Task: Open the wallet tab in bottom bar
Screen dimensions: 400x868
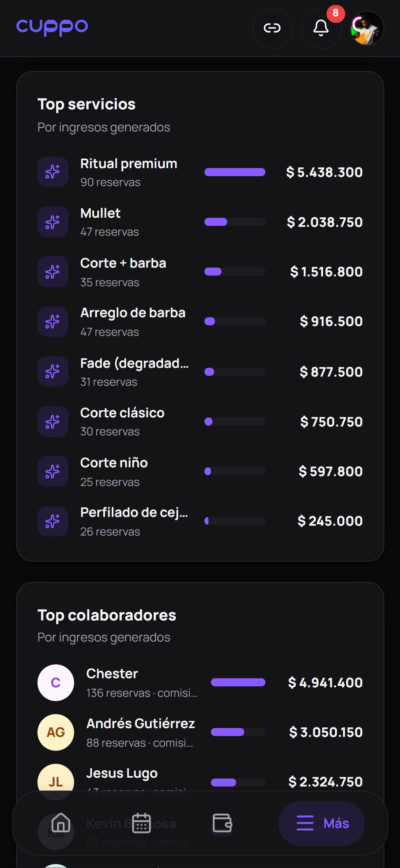Action: point(222,823)
